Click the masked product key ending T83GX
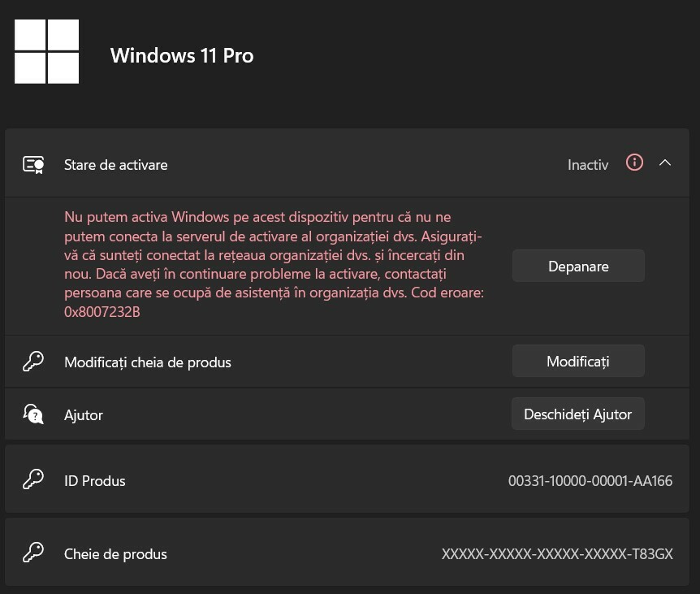This screenshot has width=700, height=594. click(x=557, y=554)
